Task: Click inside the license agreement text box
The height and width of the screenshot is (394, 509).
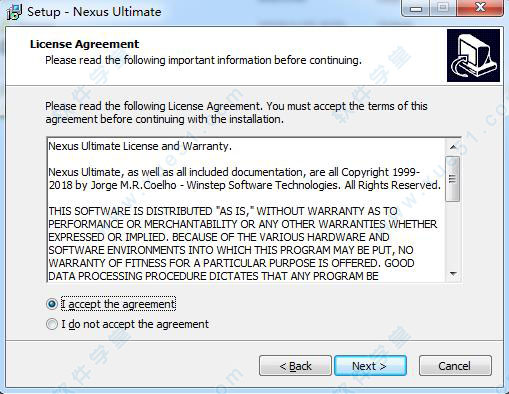Action: click(246, 210)
